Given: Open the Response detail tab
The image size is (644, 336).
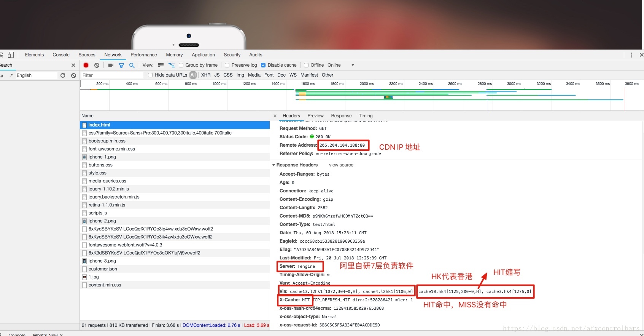Looking at the screenshot, I should click(341, 116).
